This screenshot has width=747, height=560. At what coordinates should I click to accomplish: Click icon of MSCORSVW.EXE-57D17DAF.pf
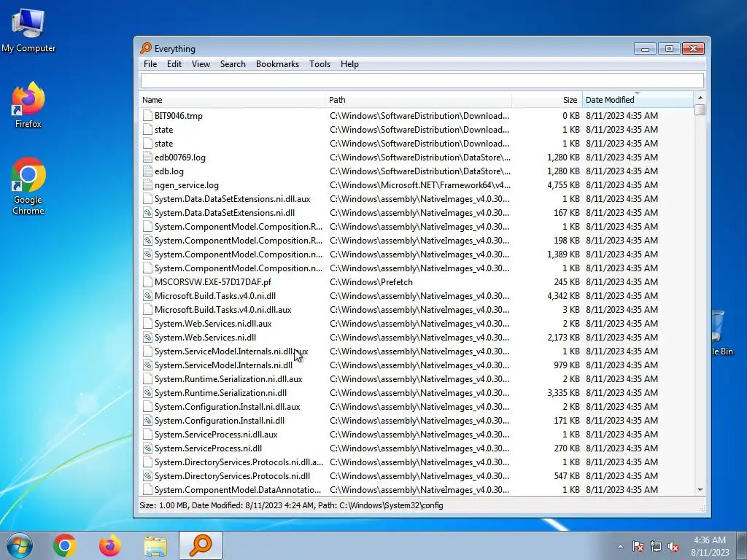tap(147, 282)
